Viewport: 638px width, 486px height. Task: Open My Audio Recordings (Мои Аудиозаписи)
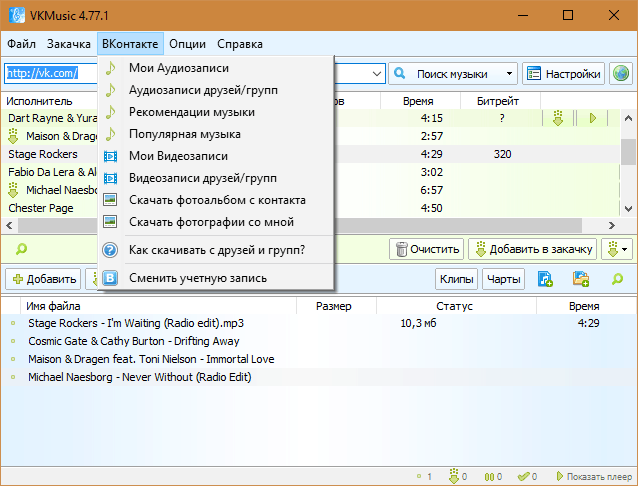pyautogui.click(x=216, y=68)
